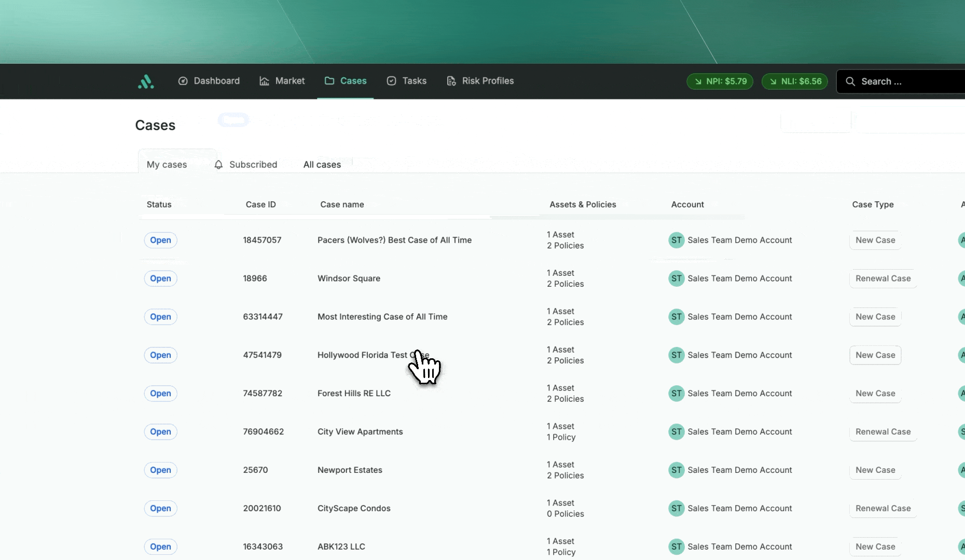Open Pacers (Wolves?) Best Case of All Time
Viewport: 965px width, 560px height.
[394, 240]
